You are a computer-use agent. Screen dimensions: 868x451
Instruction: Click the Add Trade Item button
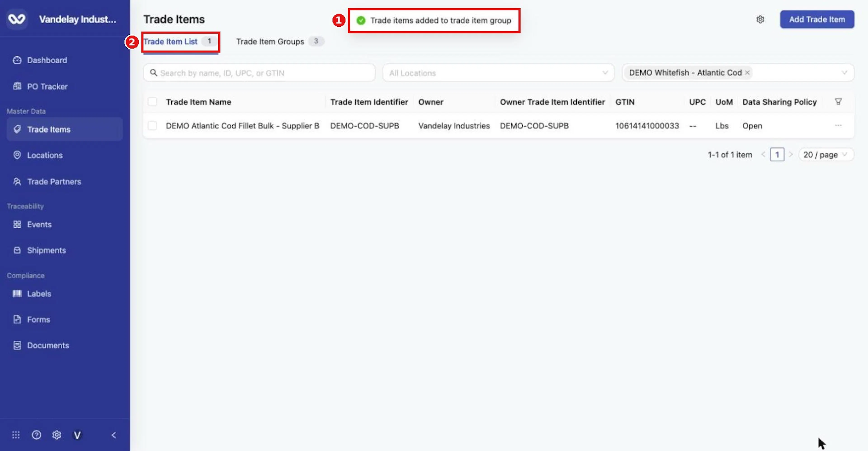[x=817, y=19]
